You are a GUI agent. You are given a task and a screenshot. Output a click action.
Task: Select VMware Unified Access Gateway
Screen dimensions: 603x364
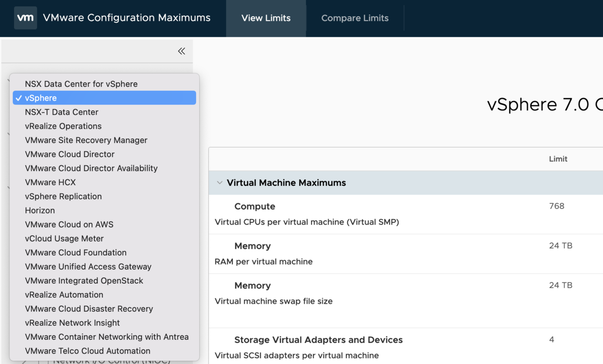pos(105,267)
